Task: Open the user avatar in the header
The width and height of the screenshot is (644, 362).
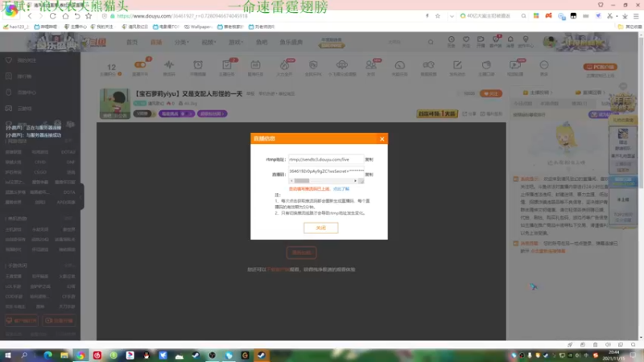Action: 550,42
